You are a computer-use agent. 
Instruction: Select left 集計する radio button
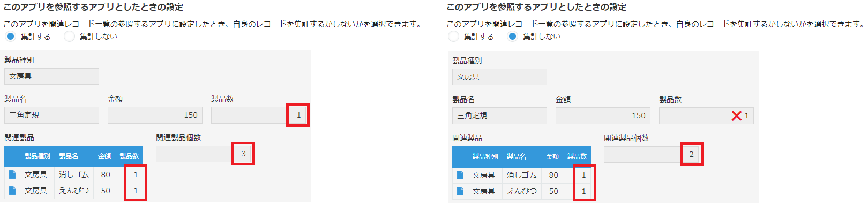coord(10,37)
